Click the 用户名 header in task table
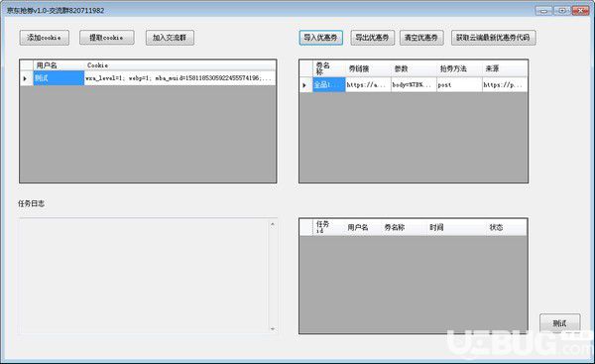Screen dimensions: 595x364 click(363, 227)
